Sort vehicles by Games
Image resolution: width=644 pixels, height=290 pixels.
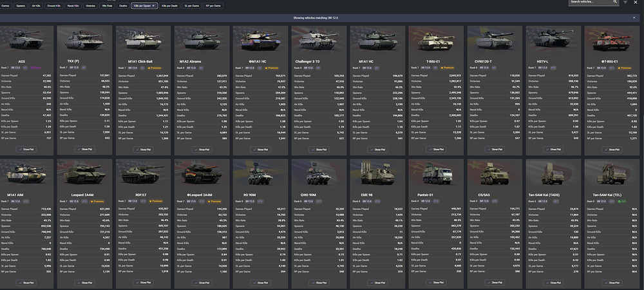(x=6, y=6)
